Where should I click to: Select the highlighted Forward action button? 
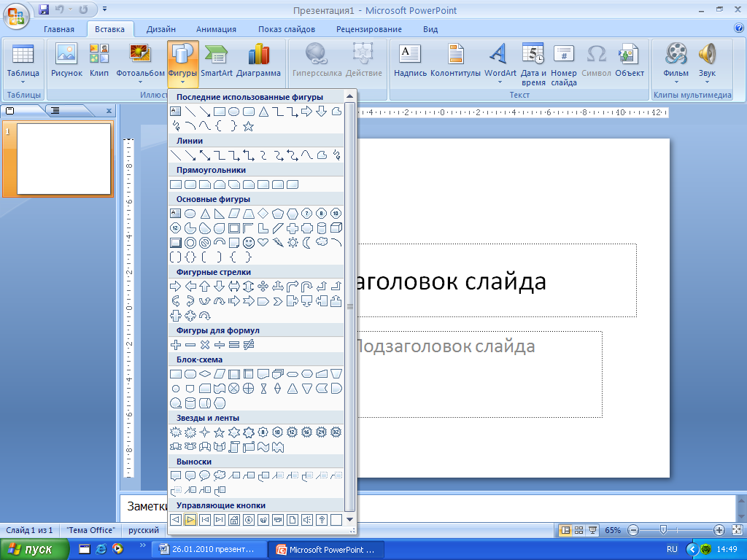190,520
